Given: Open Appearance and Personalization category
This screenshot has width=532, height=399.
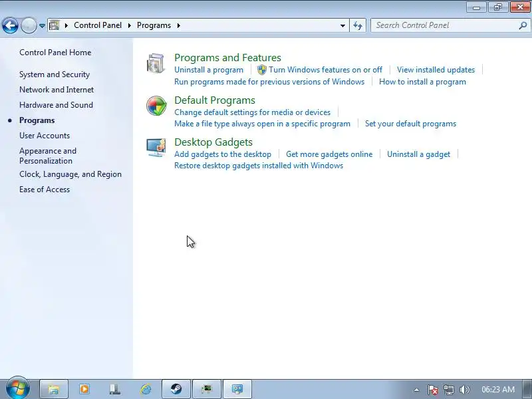Looking at the screenshot, I should [48, 156].
